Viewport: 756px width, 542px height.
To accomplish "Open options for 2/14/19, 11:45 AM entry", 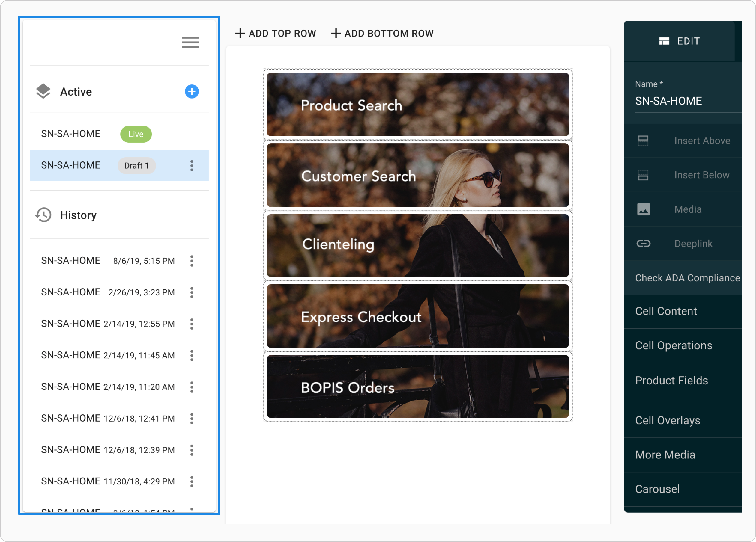I will (x=192, y=355).
